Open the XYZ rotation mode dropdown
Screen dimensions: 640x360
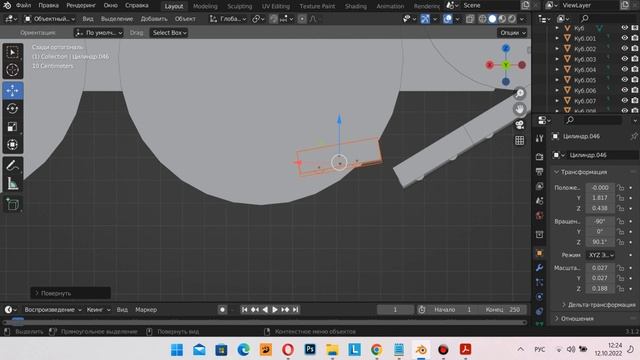(600, 255)
